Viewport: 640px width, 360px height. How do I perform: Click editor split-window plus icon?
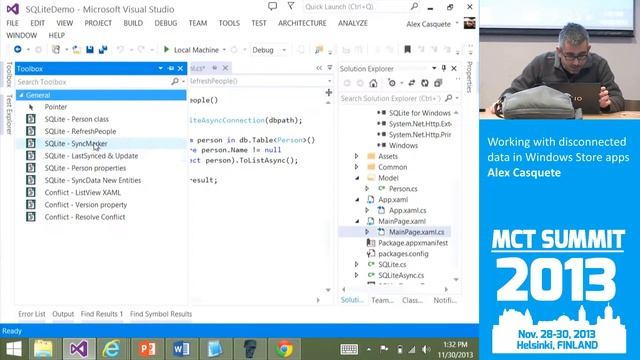(329, 93)
